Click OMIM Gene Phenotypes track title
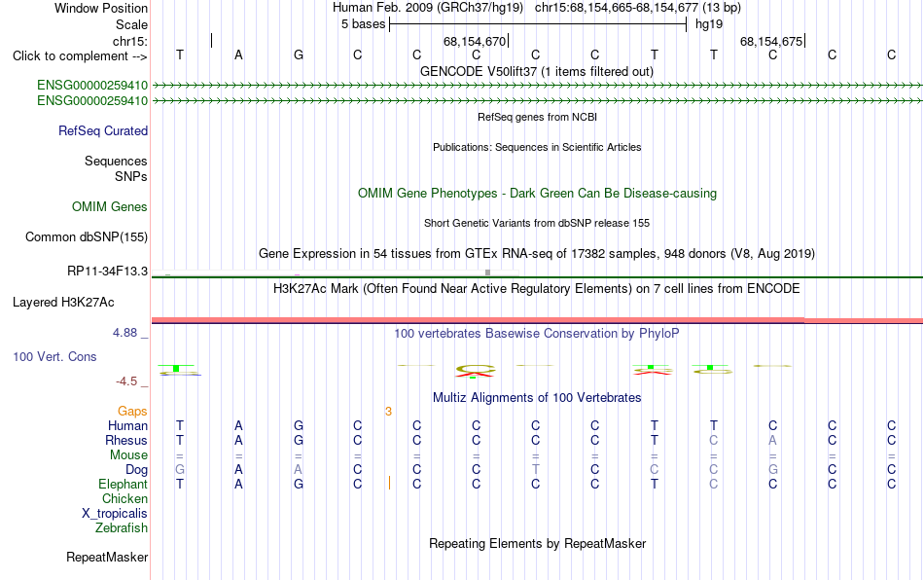Image resolution: width=924 pixels, height=580 pixels. 537,194
